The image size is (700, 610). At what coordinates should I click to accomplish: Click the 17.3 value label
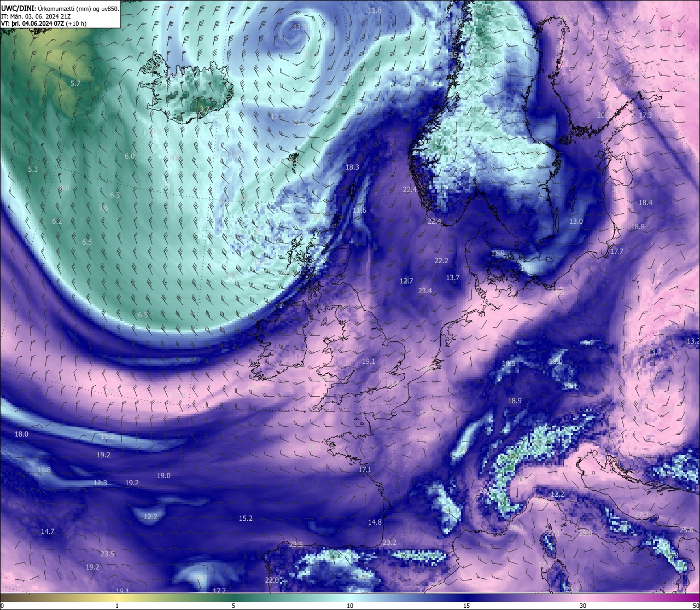click(x=645, y=115)
